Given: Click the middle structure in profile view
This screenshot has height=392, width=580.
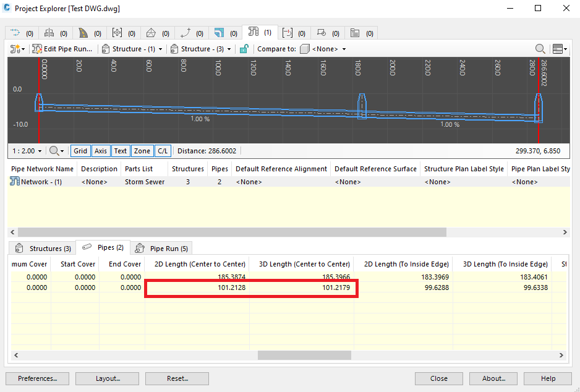Looking at the screenshot, I should [362, 106].
